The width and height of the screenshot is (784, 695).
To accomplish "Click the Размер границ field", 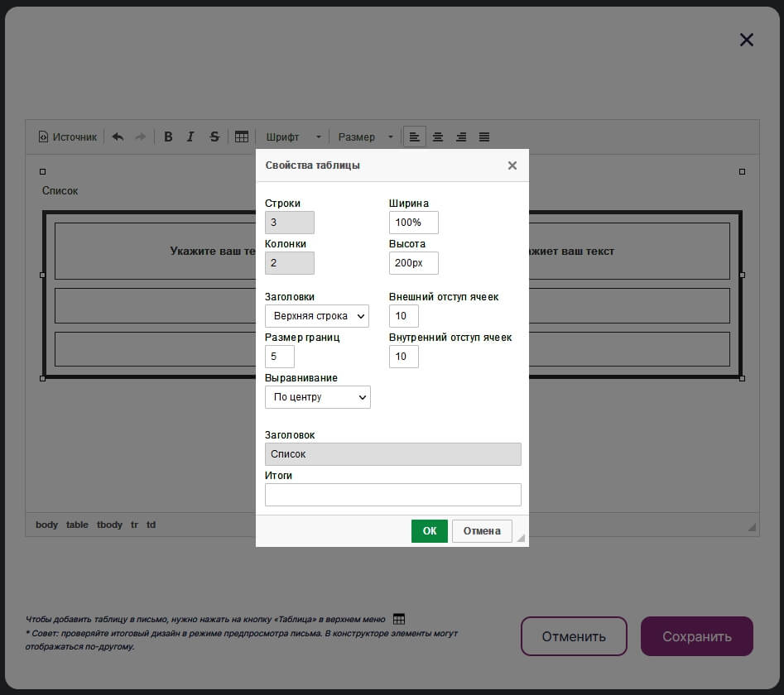I will (x=280, y=357).
